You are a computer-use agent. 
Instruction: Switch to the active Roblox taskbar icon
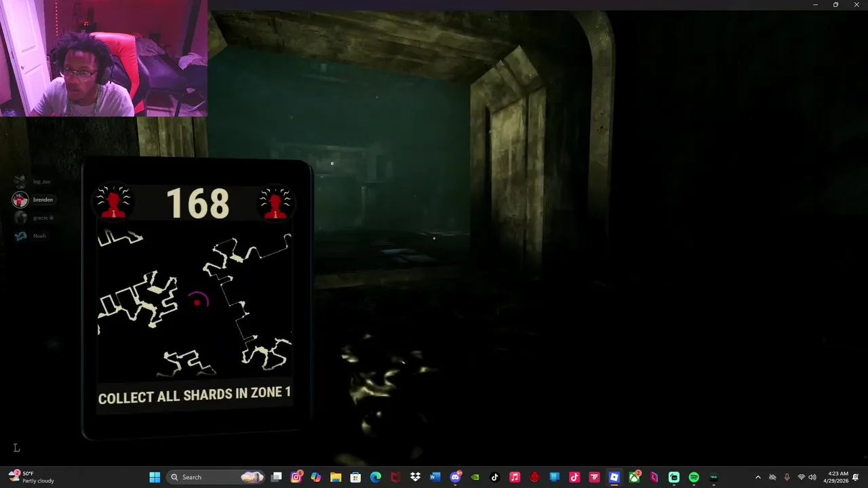point(614,477)
